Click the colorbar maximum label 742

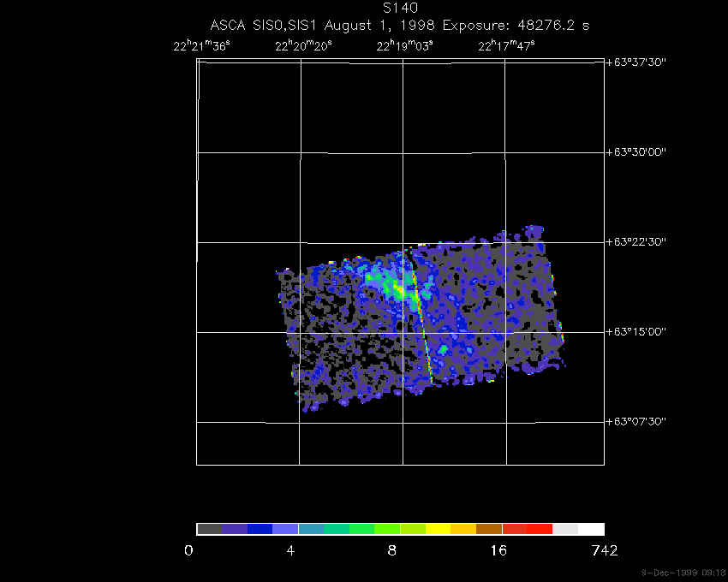[x=605, y=551]
